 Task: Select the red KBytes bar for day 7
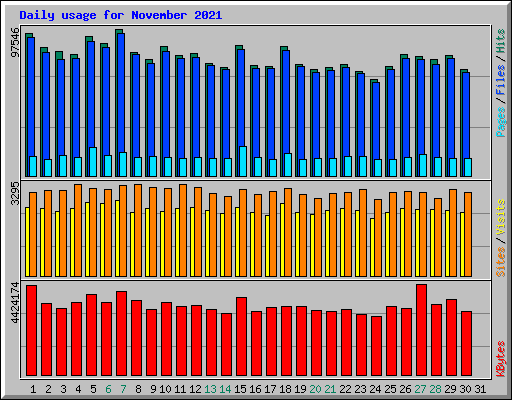(122, 333)
